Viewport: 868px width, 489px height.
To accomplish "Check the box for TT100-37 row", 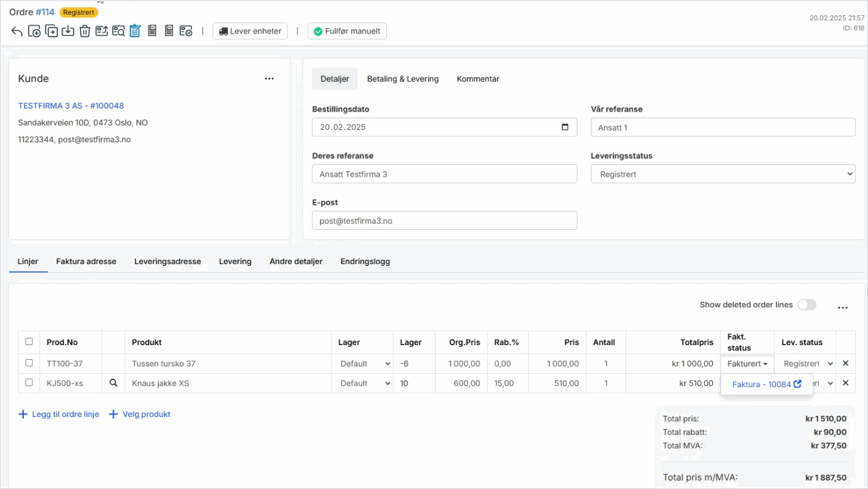I will [29, 363].
